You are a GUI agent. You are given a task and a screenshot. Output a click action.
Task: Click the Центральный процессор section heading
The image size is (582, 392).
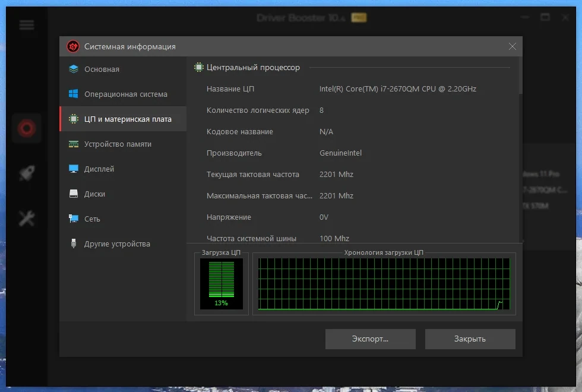click(253, 67)
